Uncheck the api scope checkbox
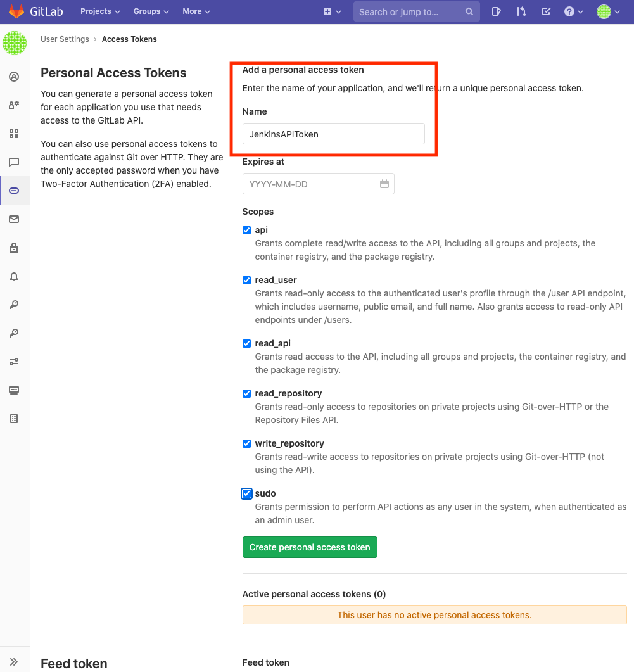Screen dimensions: 634x672 click(247, 231)
